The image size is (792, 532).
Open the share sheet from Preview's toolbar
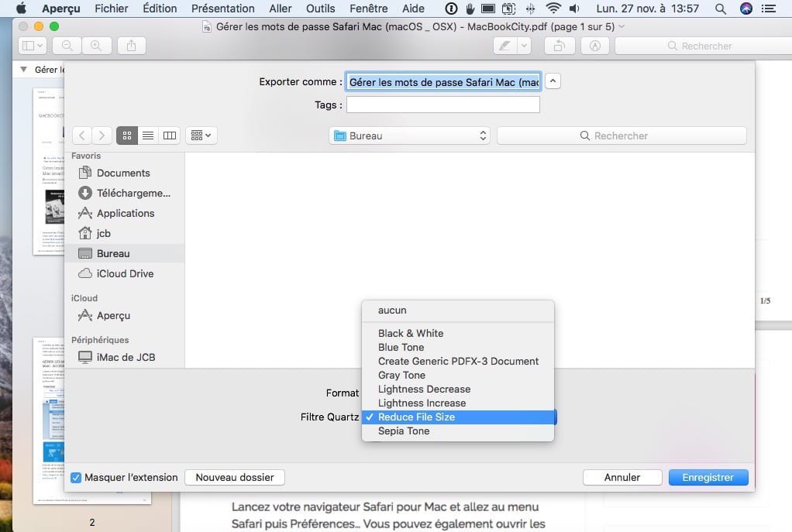tap(130, 45)
